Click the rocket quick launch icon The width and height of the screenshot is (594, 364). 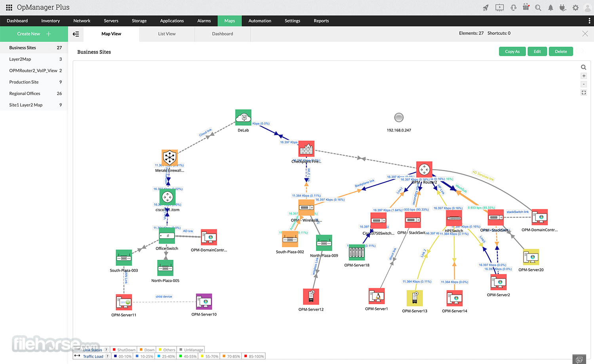coord(485,8)
